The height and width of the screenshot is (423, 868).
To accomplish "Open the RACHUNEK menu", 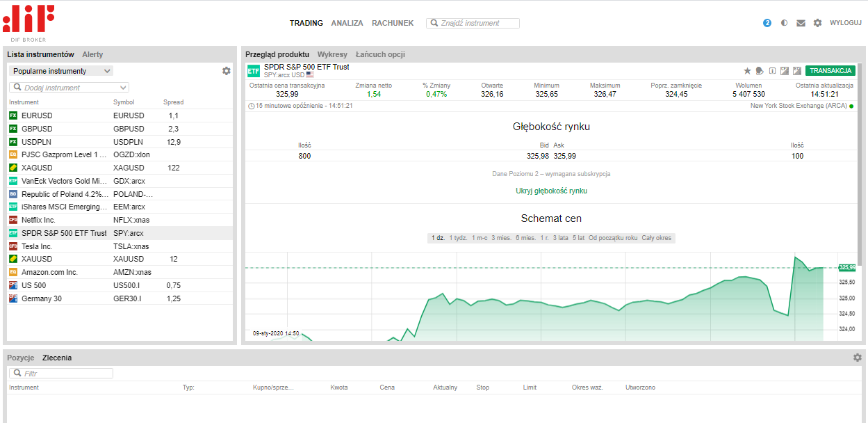I will [x=393, y=23].
